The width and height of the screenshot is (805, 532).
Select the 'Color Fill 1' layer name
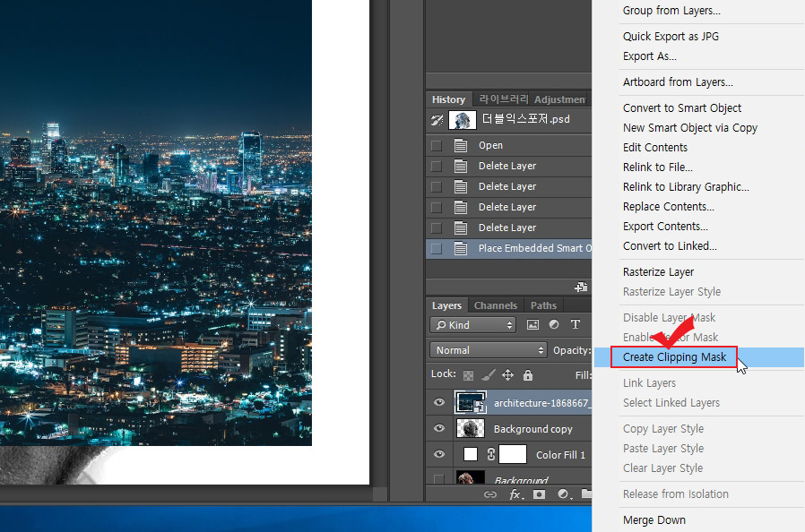(x=560, y=455)
